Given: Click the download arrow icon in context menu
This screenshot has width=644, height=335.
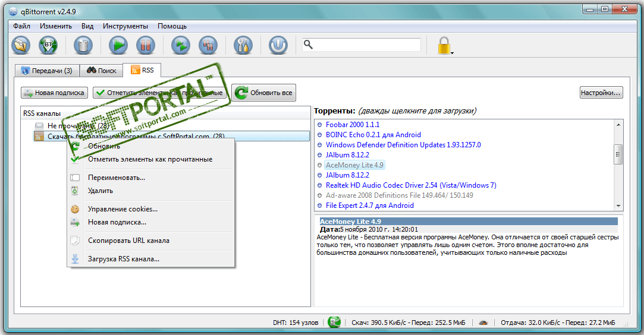Looking at the screenshot, I should 75,259.
